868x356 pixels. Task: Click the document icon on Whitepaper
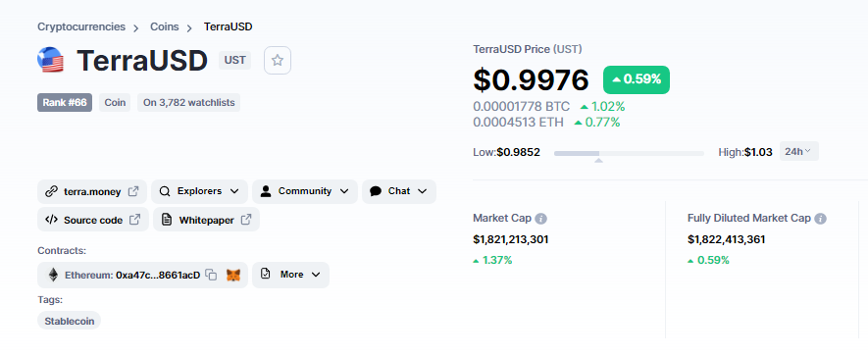[167, 220]
